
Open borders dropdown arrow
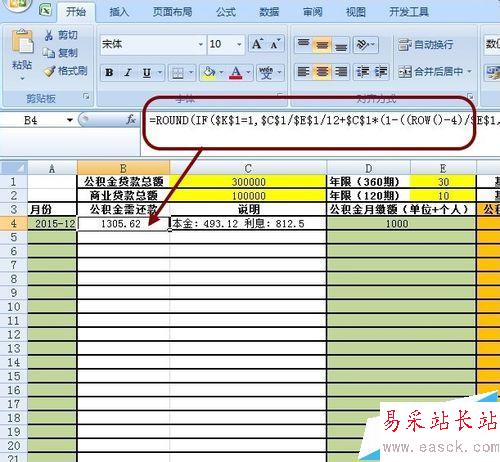191,72
